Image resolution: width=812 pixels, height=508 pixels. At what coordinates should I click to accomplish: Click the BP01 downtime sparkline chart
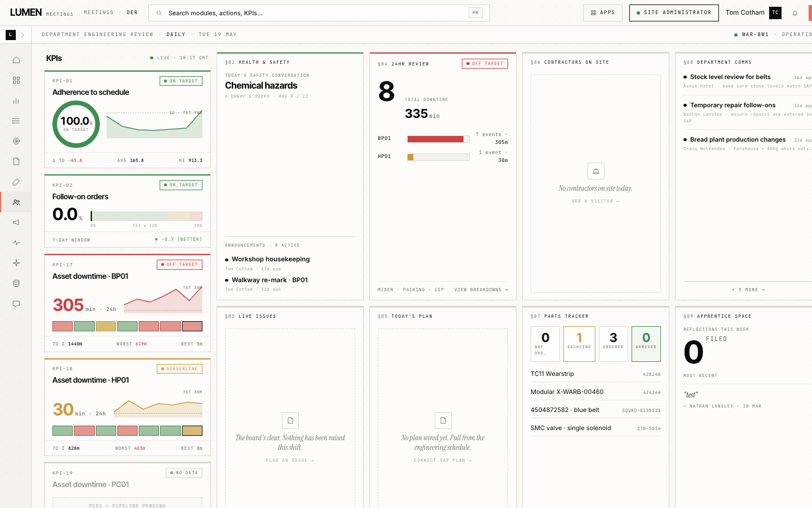click(x=163, y=300)
